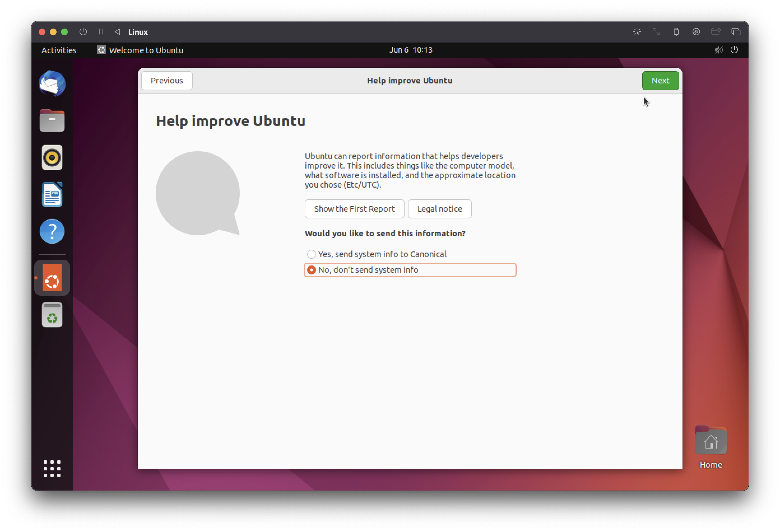Viewport: 780px width, 532px height.
Task: Open the clock calendar Jun 6 10:13
Action: [410, 50]
